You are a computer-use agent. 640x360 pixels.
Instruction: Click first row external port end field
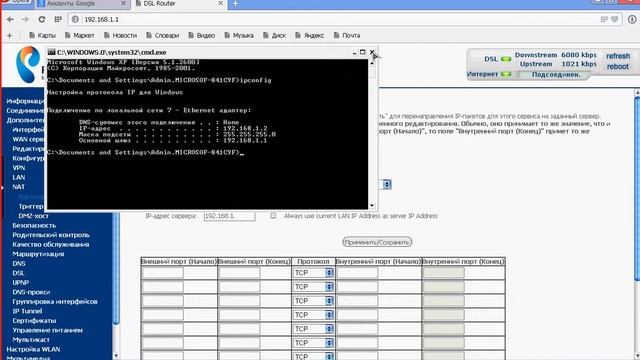(239, 273)
